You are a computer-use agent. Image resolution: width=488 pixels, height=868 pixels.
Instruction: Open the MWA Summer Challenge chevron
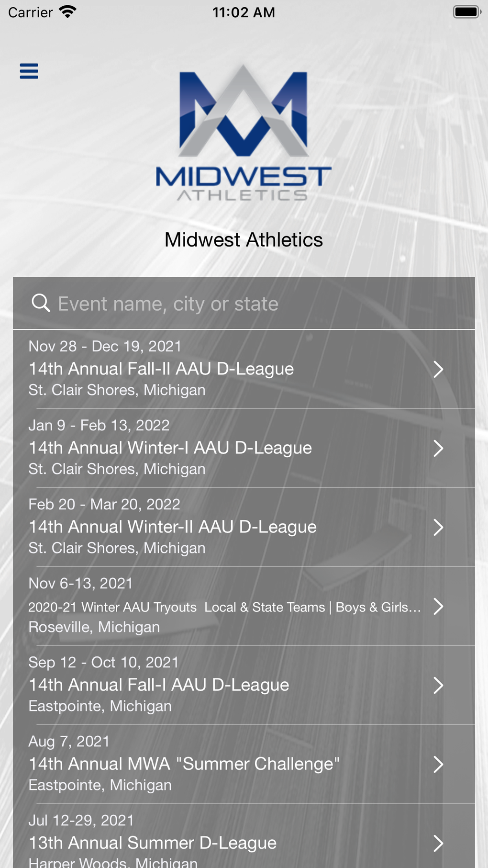point(438,764)
